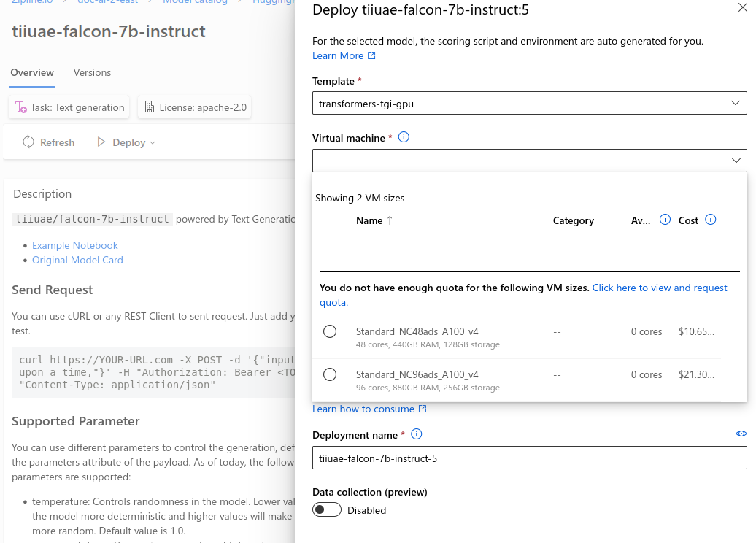This screenshot has width=756, height=543.
Task: Switch to the Versions tab
Action: (92, 72)
